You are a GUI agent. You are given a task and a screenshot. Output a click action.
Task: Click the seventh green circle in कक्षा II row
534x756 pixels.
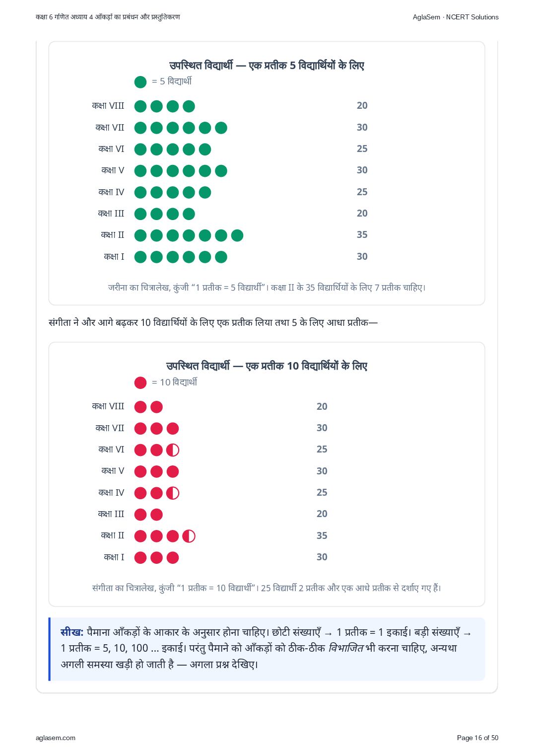[237, 235]
